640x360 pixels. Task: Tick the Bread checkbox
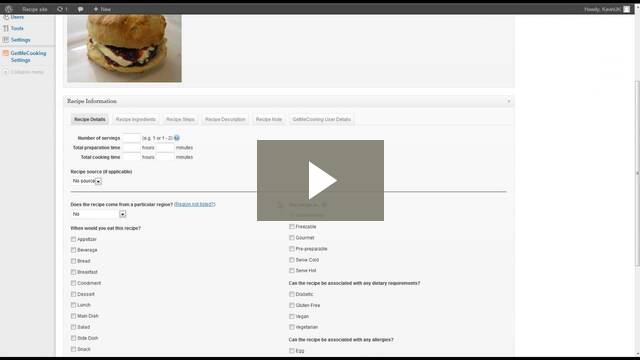pos(73,261)
